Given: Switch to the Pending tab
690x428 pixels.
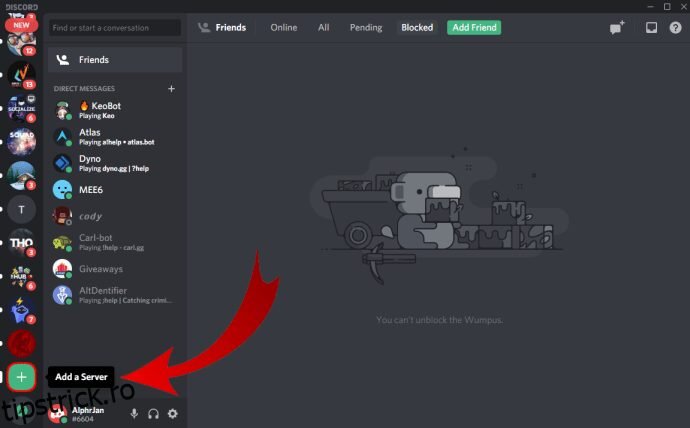Looking at the screenshot, I should click(366, 28).
